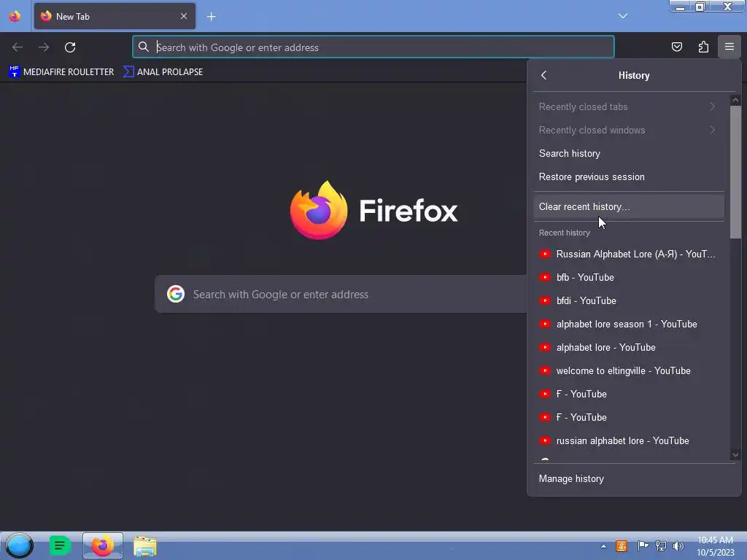Open the File Explorer taskbar icon
The width and height of the screenshot is (747, 560).
pyautogui.click(x=145, y=546)
